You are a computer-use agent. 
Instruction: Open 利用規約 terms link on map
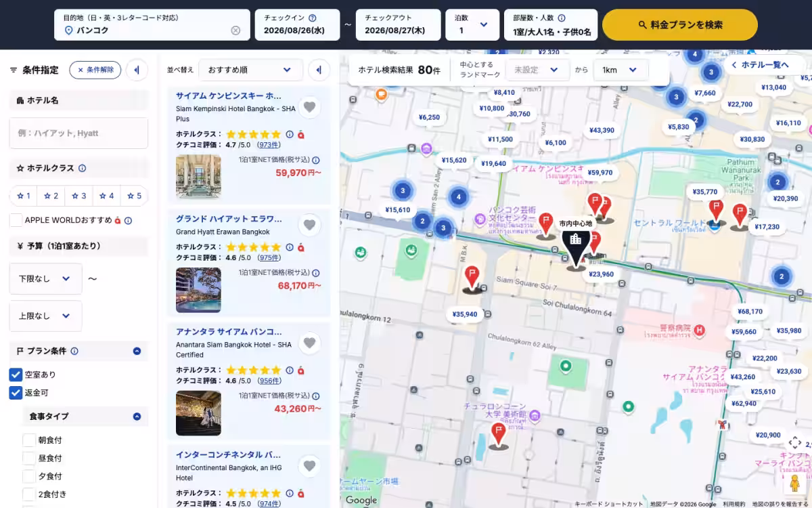coord(734,504)
